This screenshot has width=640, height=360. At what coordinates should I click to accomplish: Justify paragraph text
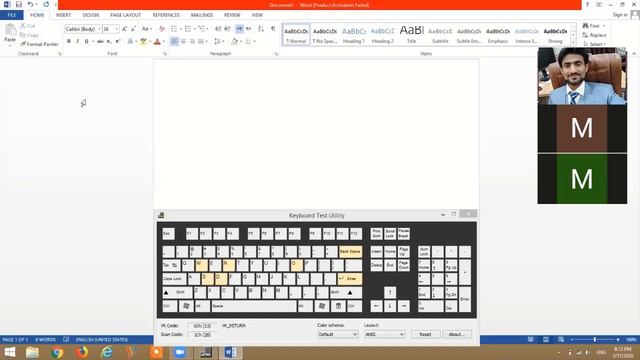point(202,41)
